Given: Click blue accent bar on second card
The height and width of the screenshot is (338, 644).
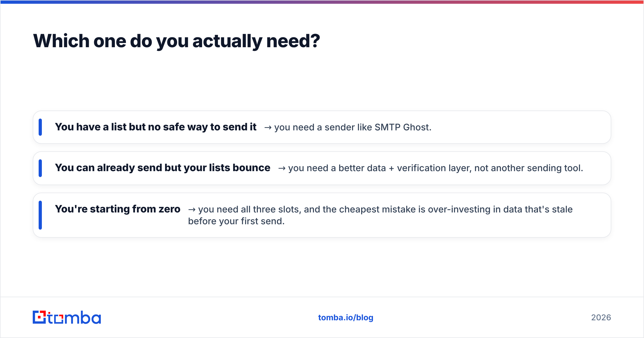Looking at the screenshot, I should pos(40,168).
